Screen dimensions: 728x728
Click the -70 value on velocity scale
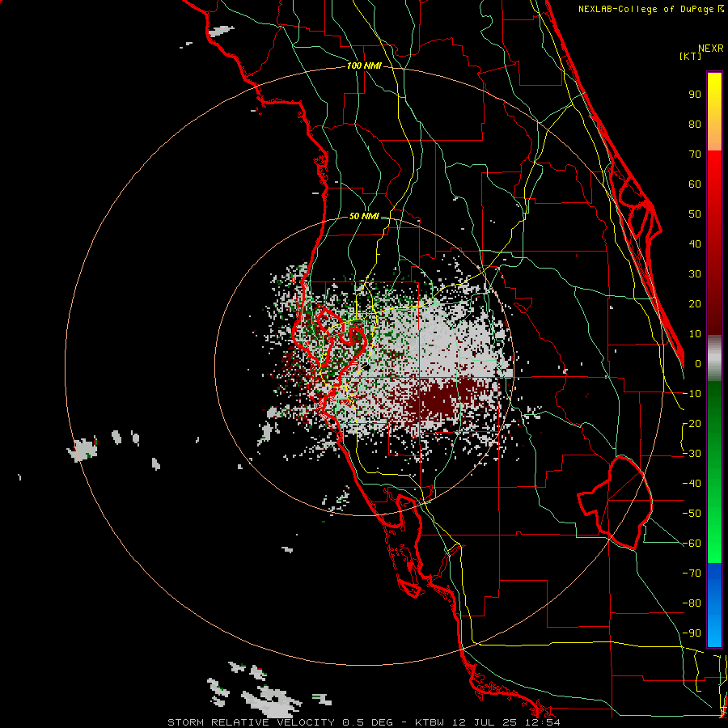(x=692, y=574)
